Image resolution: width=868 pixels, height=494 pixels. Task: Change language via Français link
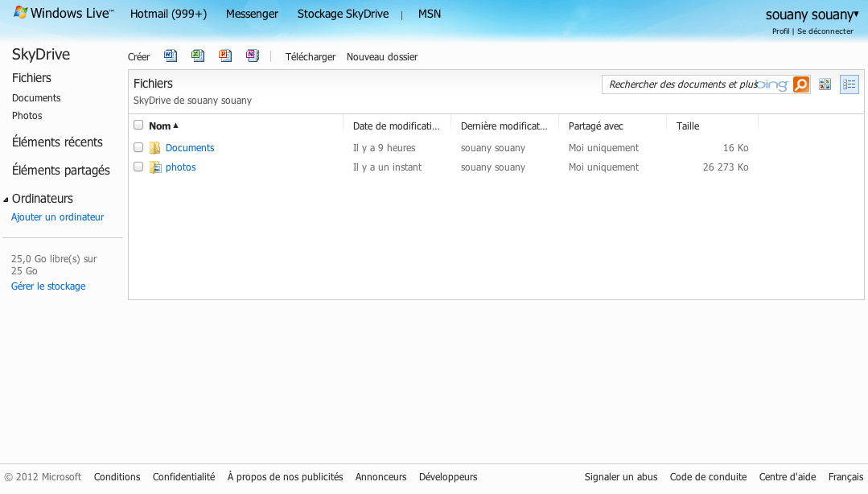click(845, 477)
